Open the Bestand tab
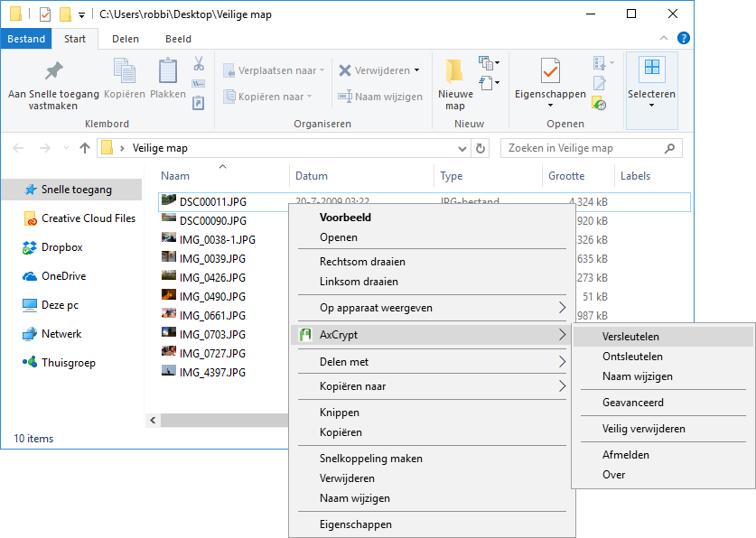 click(26, 39)
